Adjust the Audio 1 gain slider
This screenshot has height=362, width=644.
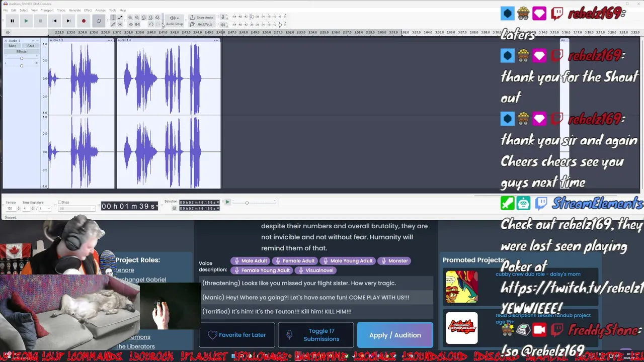pyautogui.click(x=21, y=58)
